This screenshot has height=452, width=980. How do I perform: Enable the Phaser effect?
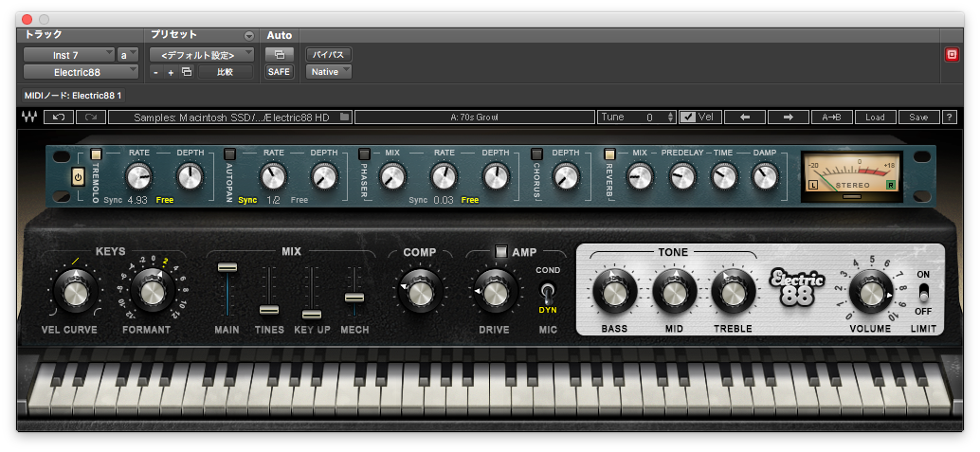point(364,154)
